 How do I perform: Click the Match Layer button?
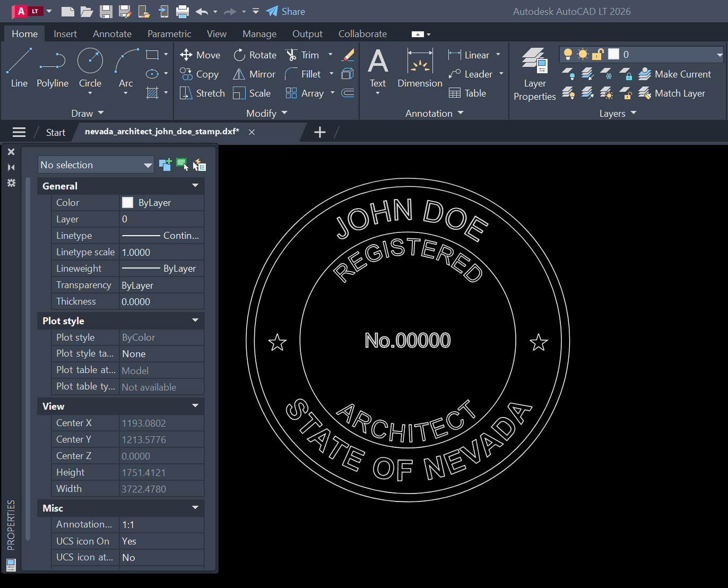point(672,93)
